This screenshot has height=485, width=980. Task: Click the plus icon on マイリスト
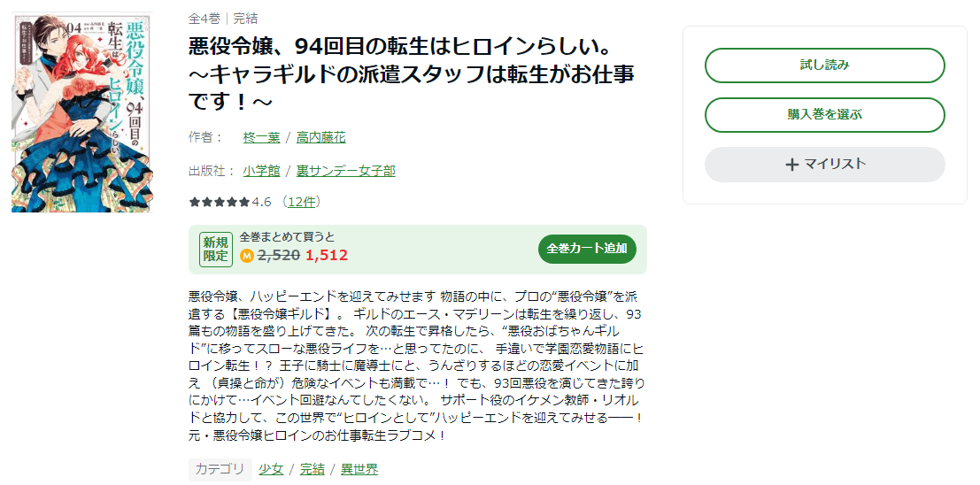[x=791, y=164]
